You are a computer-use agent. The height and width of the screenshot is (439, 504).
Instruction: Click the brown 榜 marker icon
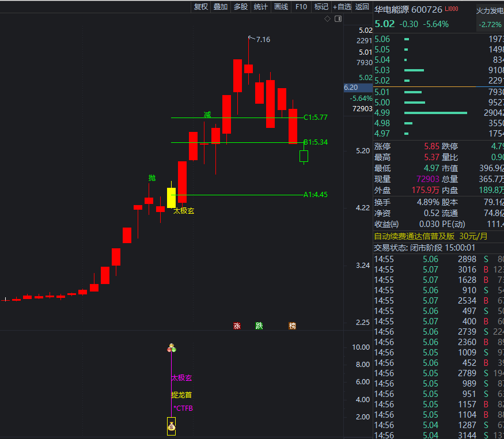[292, 326]
